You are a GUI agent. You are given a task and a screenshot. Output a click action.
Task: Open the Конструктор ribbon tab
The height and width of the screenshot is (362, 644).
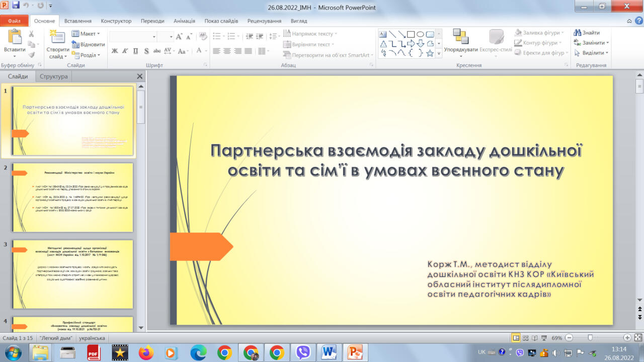click(x=116, y=21)
